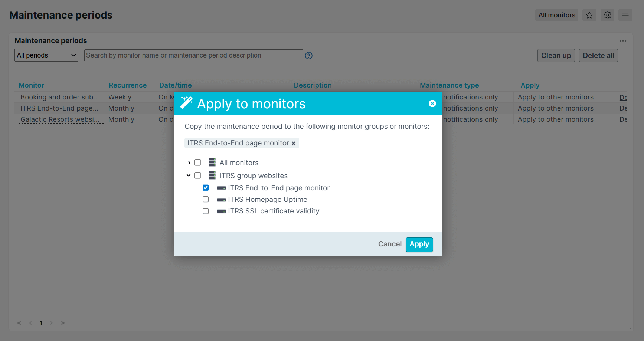Click the magic wand icon in the dialog title
The height and width of the screenshot is (341, 644).
point(187,103)
